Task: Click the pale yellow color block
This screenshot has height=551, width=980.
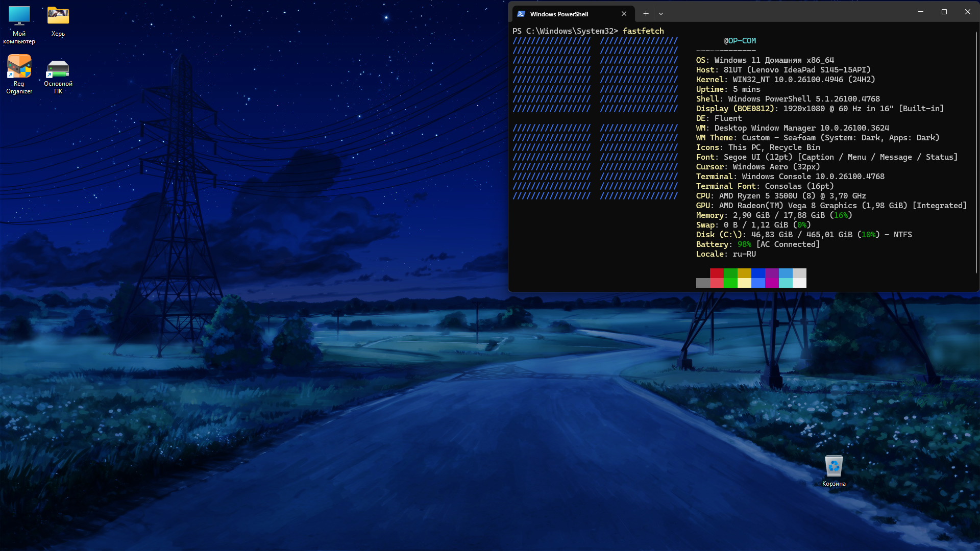Action: [x=744, y=283]
